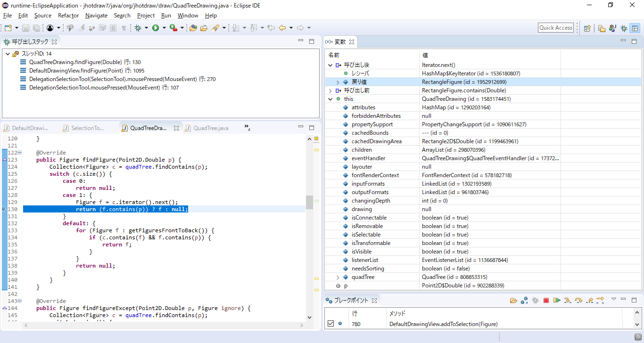The height and width of the screenshot is (343, 644).
Task: Click the Search flashlight toolbar icon
Action: [215, 28]
